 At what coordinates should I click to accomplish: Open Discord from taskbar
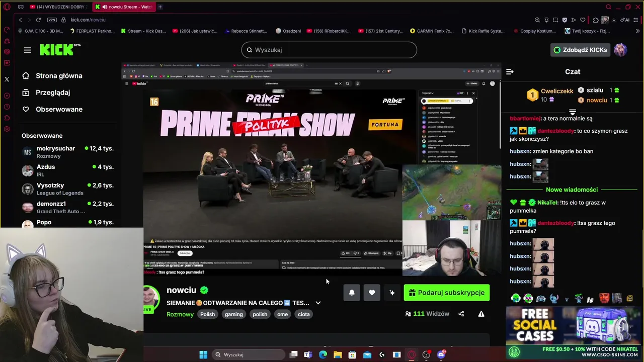pos(441,354)
